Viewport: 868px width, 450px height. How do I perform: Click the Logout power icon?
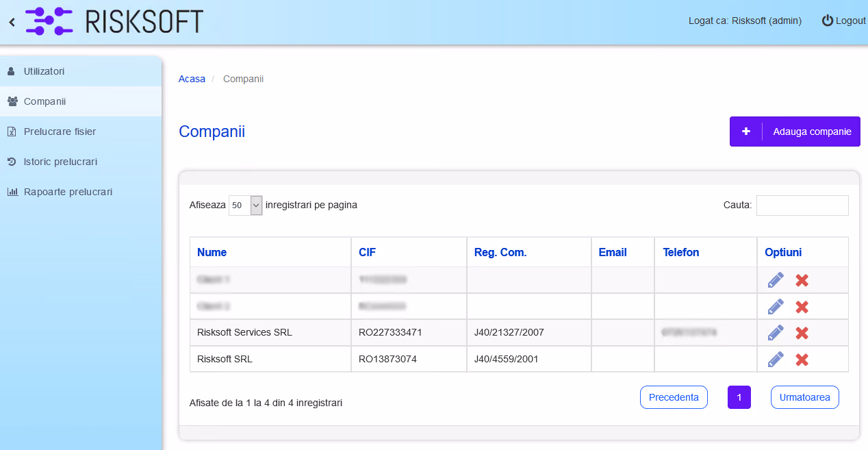coord(828,21)
